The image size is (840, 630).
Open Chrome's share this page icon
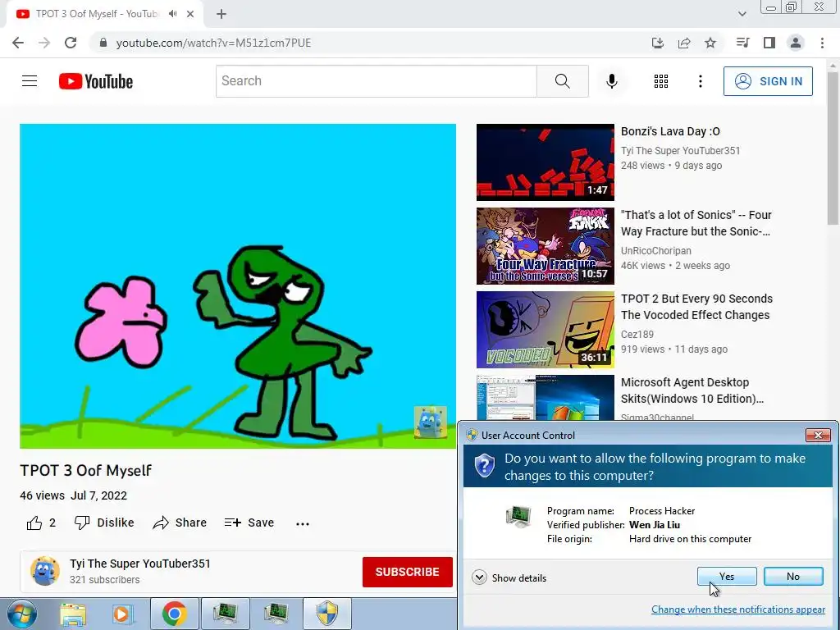[684, 43]
